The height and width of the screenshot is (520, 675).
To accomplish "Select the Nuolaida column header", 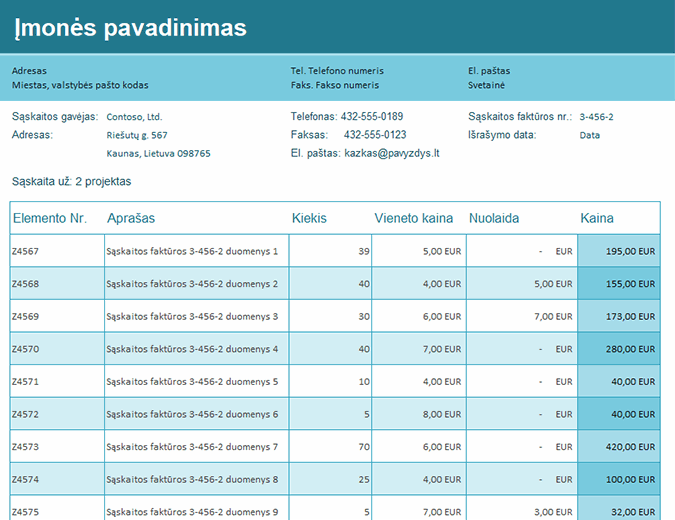I will click(501, 218).
